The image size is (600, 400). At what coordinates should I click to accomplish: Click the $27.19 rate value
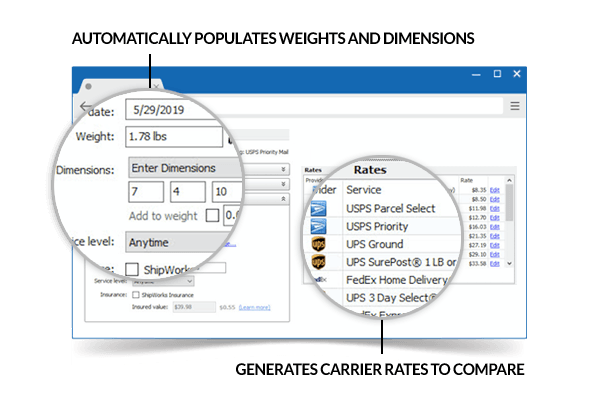[x=478, y=245]
